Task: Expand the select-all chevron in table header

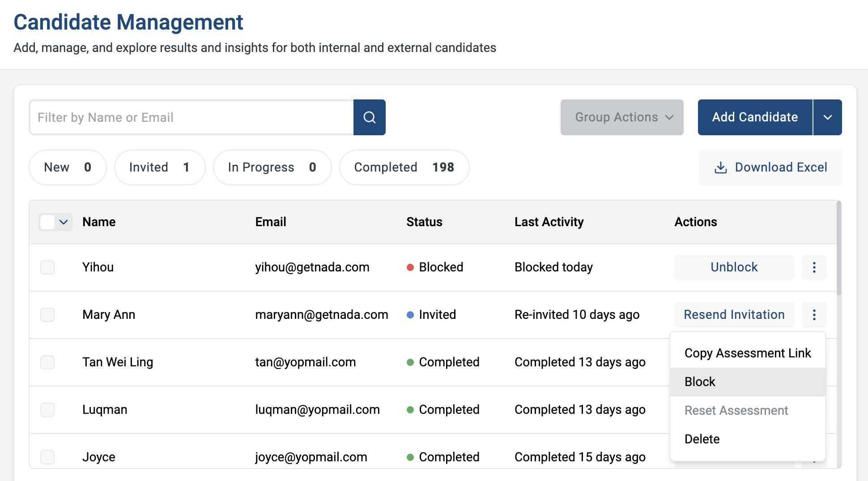Action: pos(64,222)
